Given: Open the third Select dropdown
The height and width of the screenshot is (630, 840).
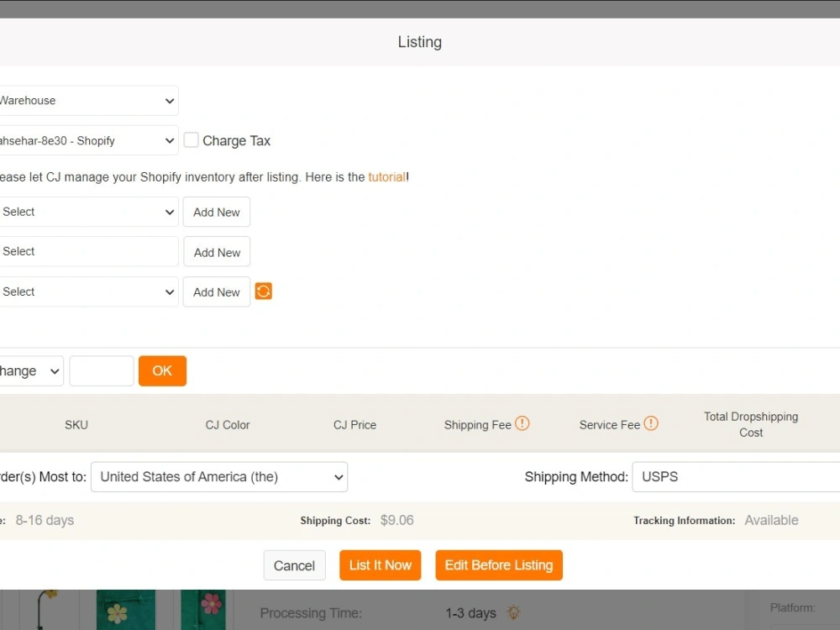Looking at the screenshot, I should coord(87,291).
